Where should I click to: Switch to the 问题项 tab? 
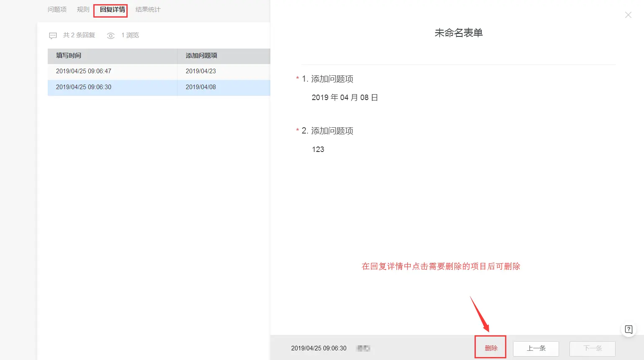click(x=57, y=9)
